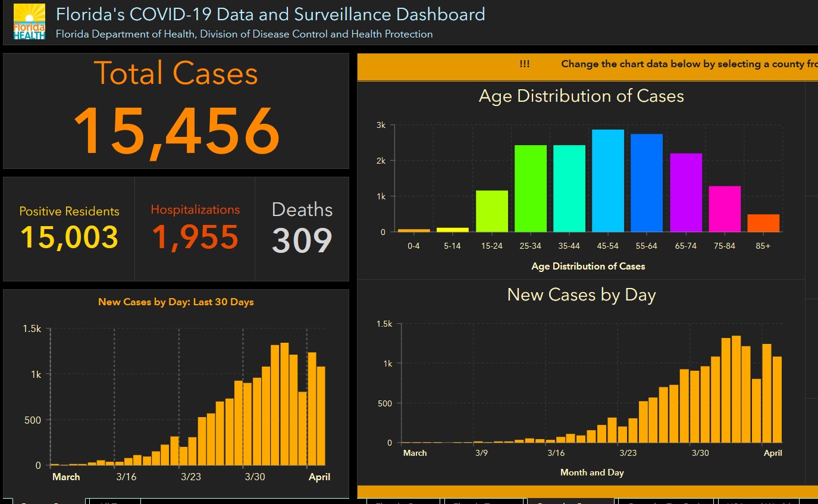Select the orange 0-4 age bar
The height and width of the screenshot is (504, 818).
click(x=413, y=230)
